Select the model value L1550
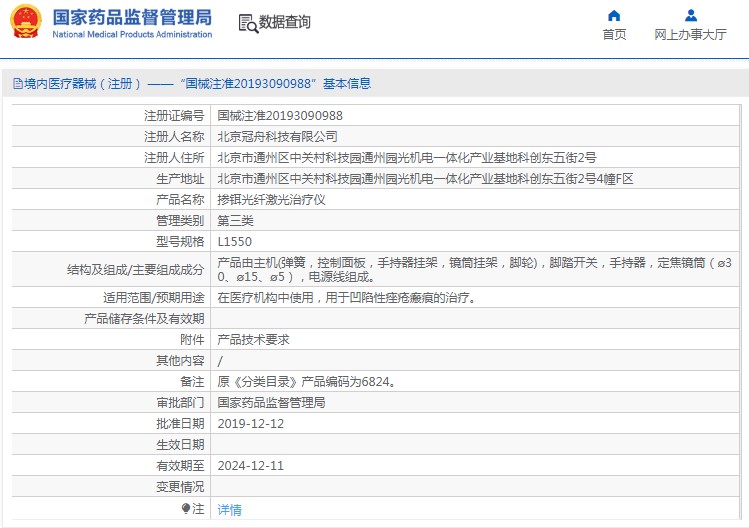This screenshot has width=749, height=528. click(235, 242)
